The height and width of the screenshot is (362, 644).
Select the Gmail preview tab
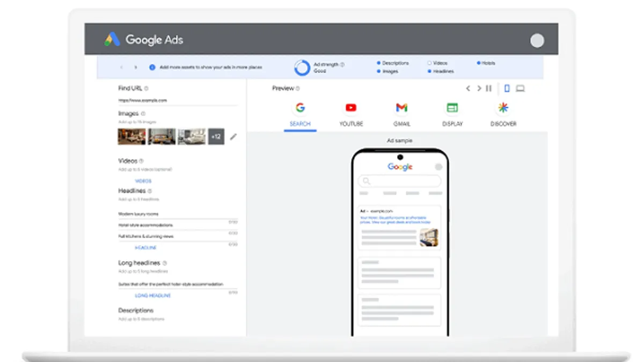[x=401, y=114]
